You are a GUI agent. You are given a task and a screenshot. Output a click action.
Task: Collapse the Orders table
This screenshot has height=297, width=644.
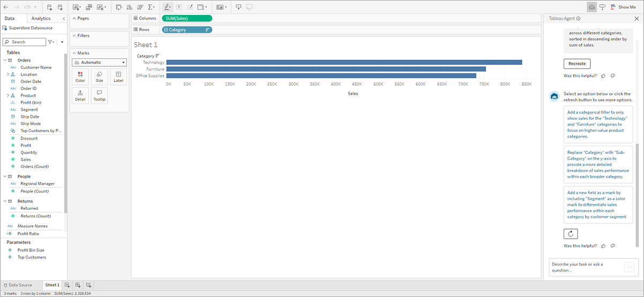5,60
